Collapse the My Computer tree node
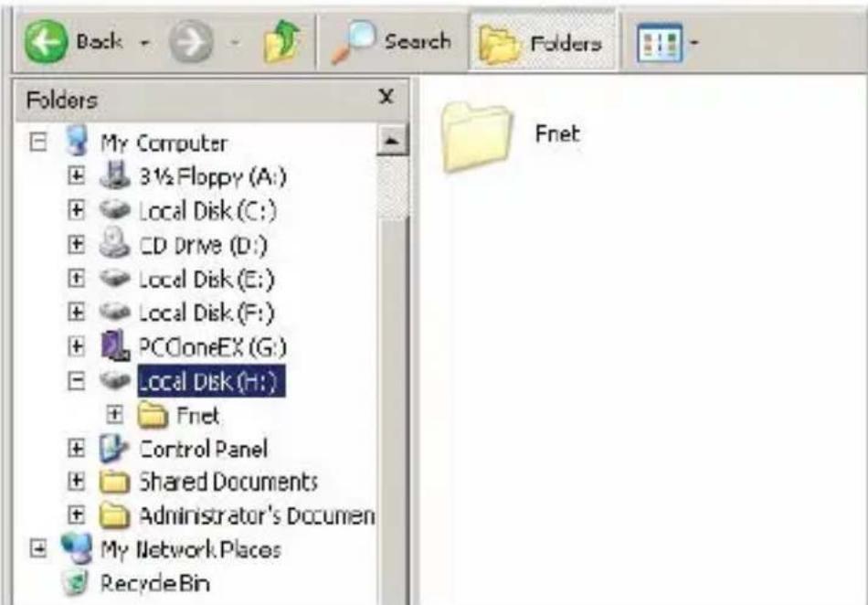The height and width of the screenshot is (605, 868). [37, 143]
